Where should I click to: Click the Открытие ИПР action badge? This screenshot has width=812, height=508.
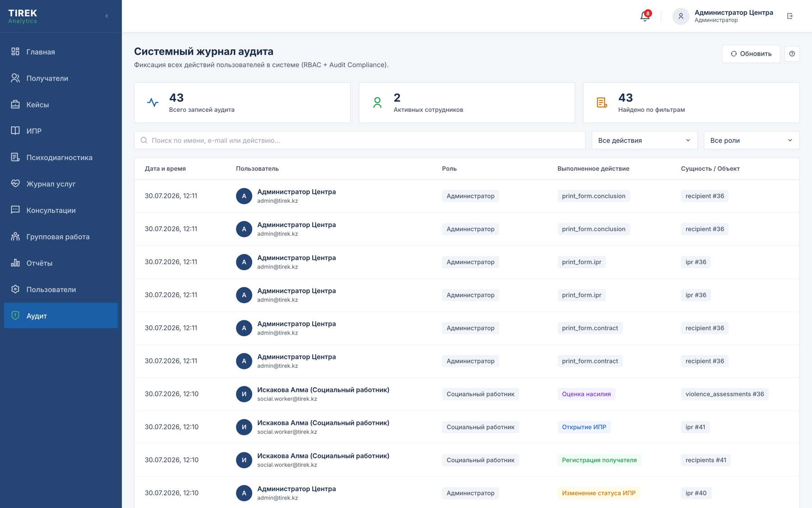click(x=584, y=427)
